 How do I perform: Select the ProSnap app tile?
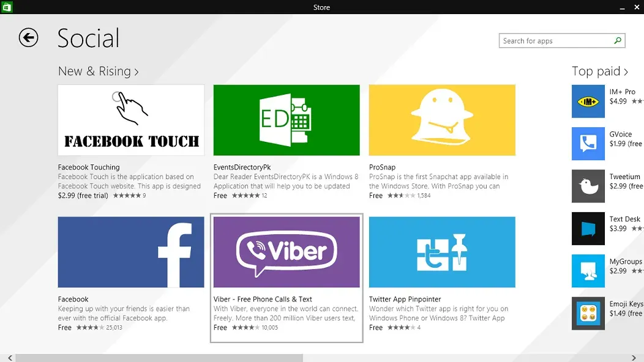pos(442,120)
